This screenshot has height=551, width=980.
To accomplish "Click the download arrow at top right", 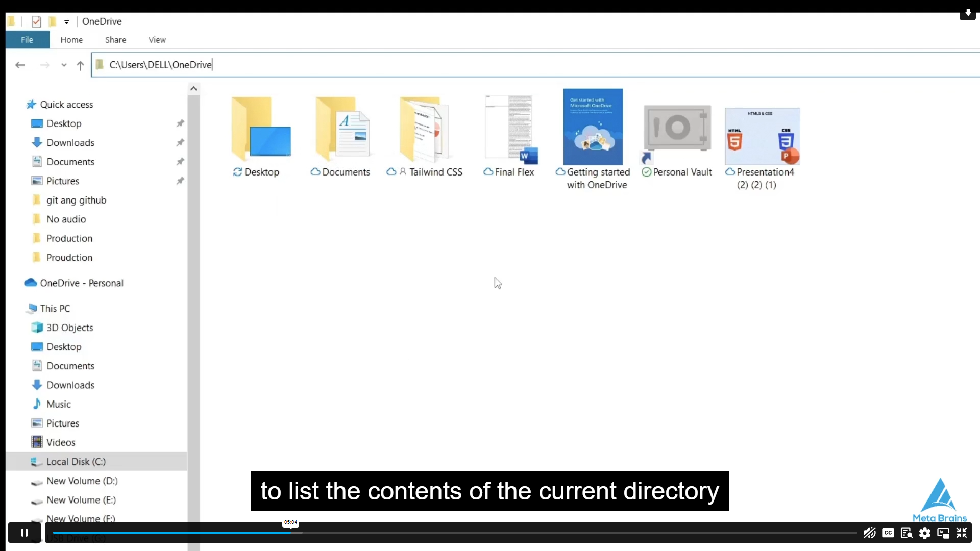I will click(968, 13).
